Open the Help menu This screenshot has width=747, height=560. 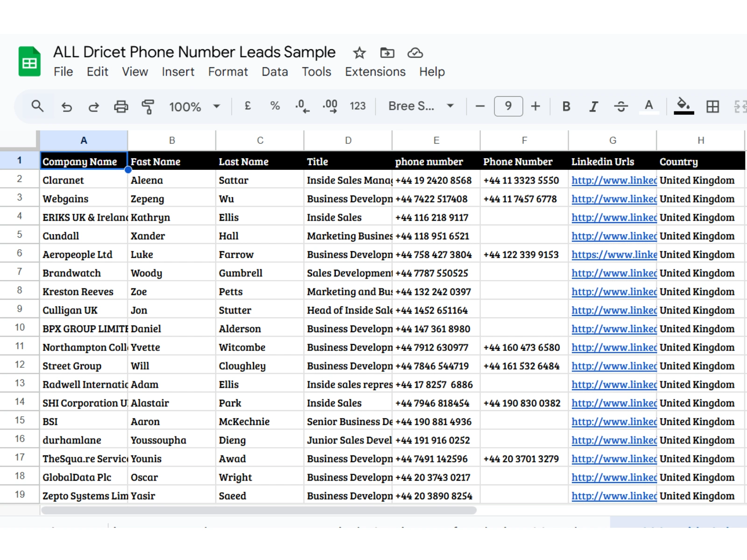tap(432, 72)
